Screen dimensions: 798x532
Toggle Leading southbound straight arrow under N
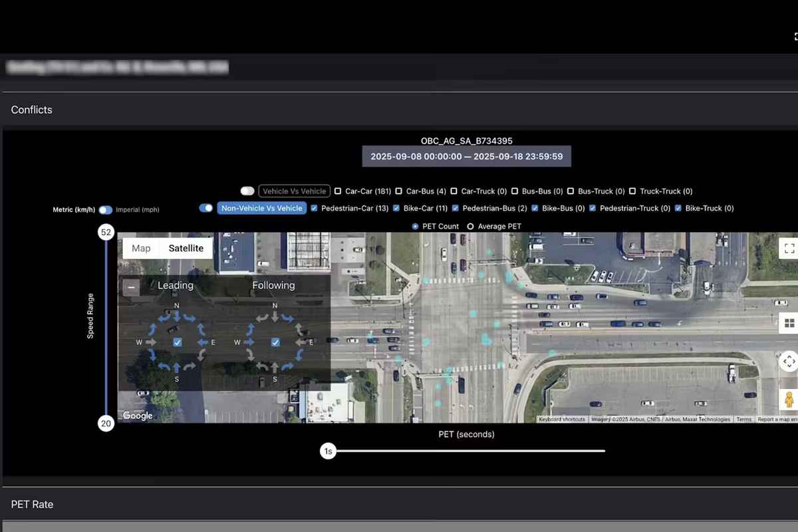tap(177, 316)
